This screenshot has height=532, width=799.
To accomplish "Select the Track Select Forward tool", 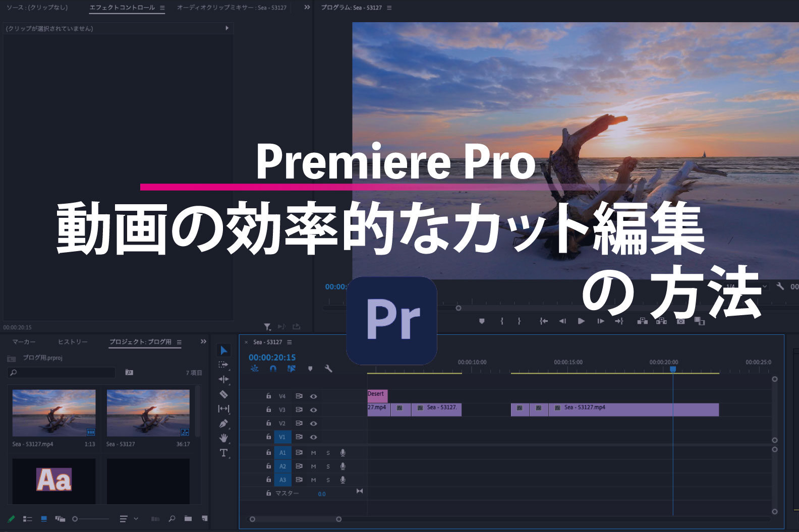I will point(223,365).
